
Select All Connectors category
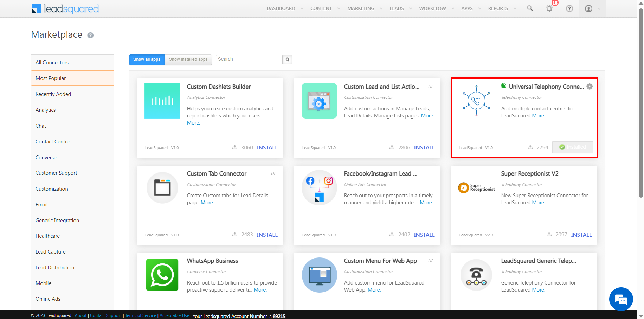[72, 63]
